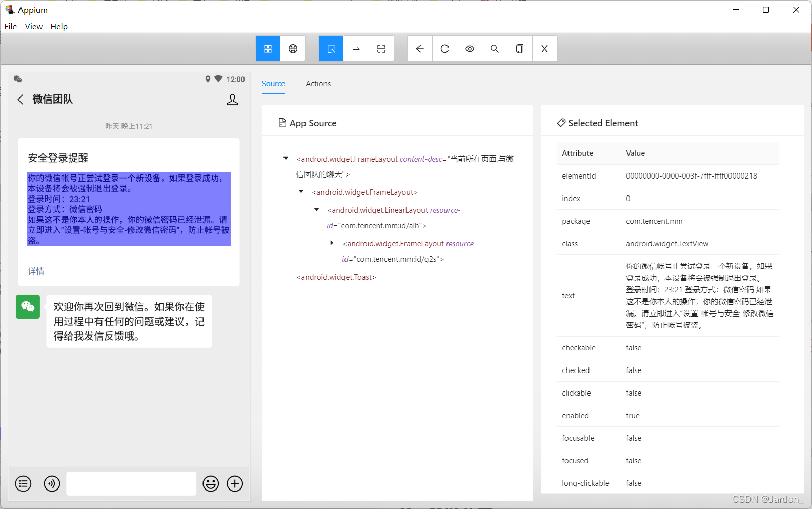Expand the FrameLayout g2s node
This screenshot has width=812, height=509.
click(x=332, y=243)
